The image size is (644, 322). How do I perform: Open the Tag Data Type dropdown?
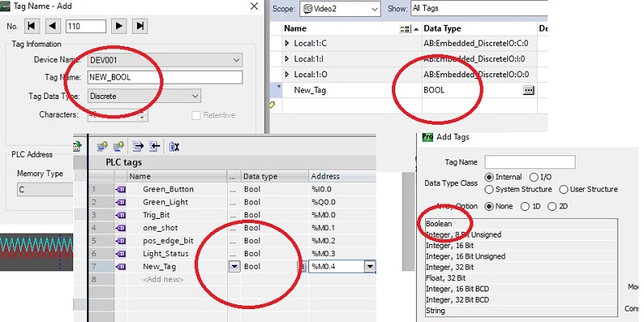pos(195,97)
